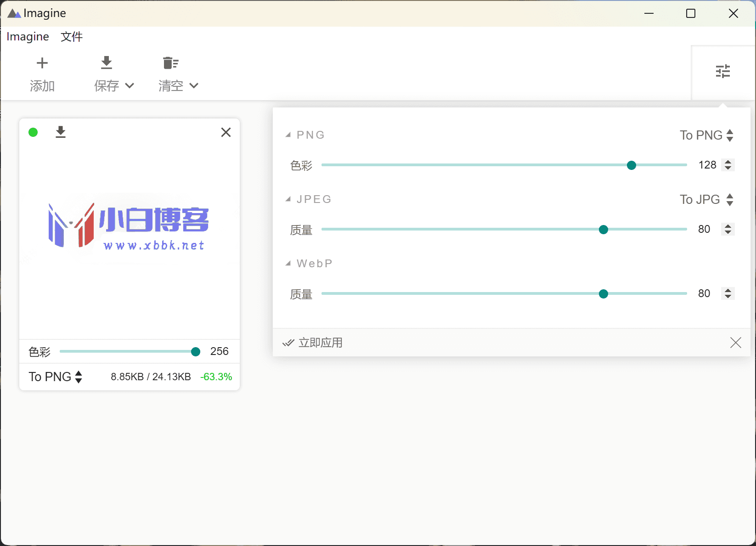The width and height of the screenshot is (756, 546).
Task: Save the image card using its download icon
Action: pos(61,132)
